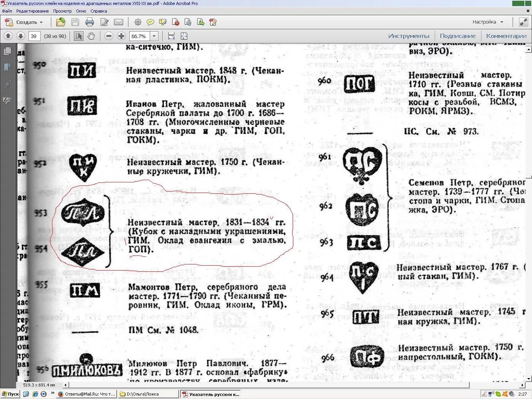Viewport: 532px width, 399px height.
Task: Switch to Ответы@Mail.Ru Firefox taskbar window
Action: 87,394
